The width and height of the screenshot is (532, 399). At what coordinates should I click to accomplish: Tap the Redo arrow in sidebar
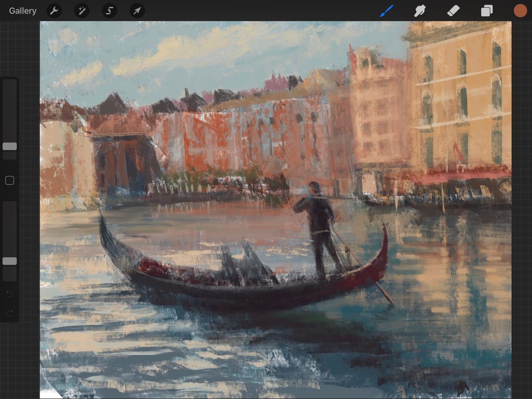10,313
